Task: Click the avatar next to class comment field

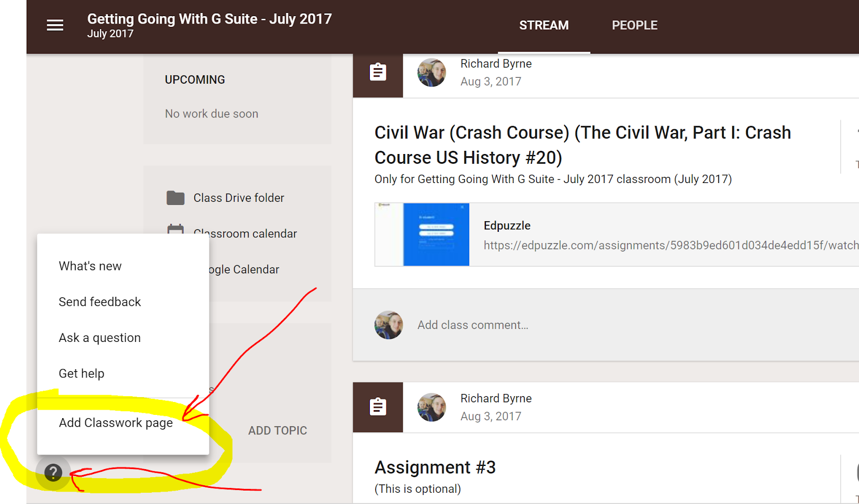Action: point(388,325)
